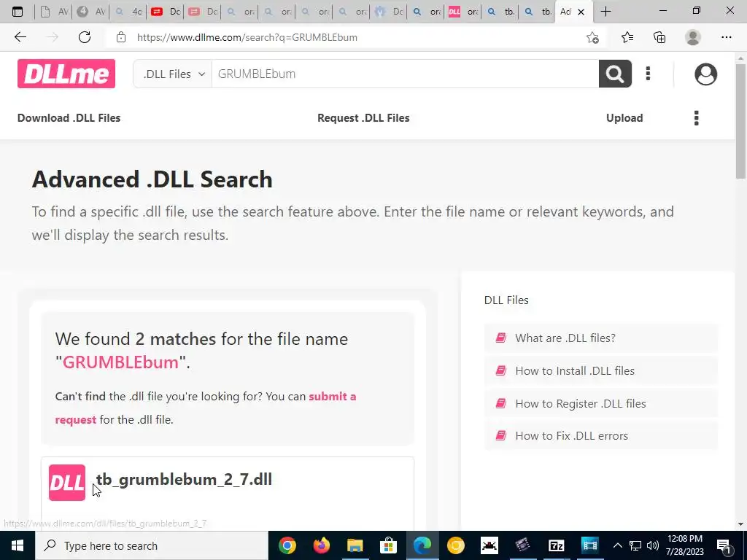Image resolution: width=747 pixels, height=560 pixels.
Task: Click the scrollbar up arrow
Action: pos(741,58)
